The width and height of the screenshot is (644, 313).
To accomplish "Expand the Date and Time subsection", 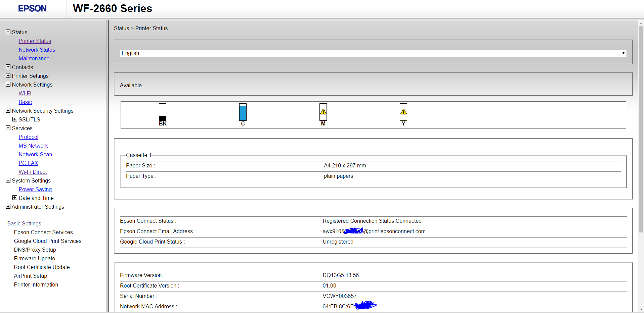I will [x=15, y=198].
